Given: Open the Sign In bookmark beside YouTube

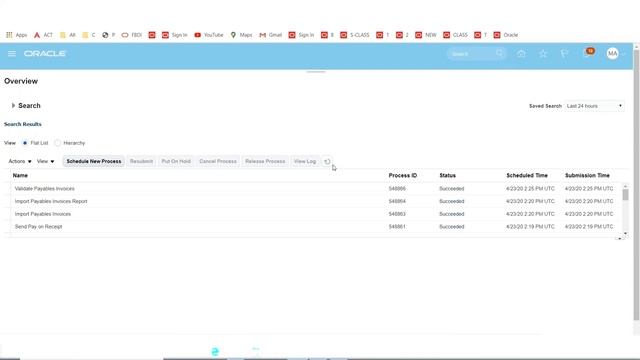Looking at the screenshot, I should (x=175, y=35).
